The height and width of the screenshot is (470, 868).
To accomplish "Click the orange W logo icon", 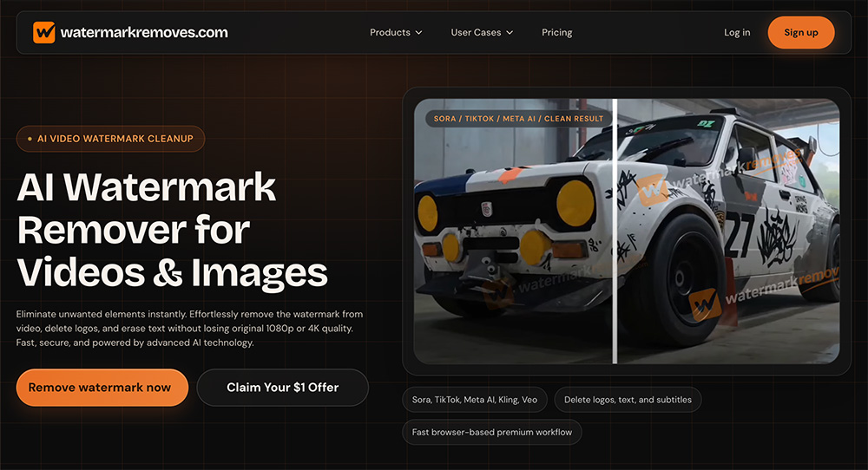I will pyautogui.click(x=43, y=33).
